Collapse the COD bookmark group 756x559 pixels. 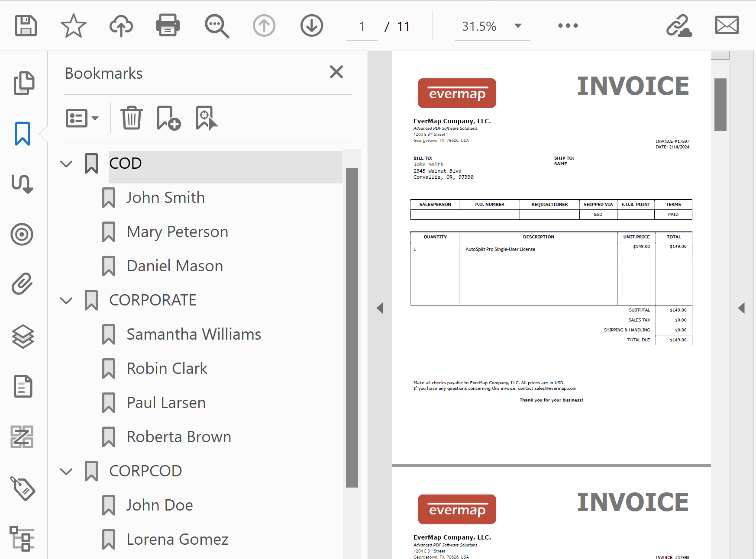66,164
